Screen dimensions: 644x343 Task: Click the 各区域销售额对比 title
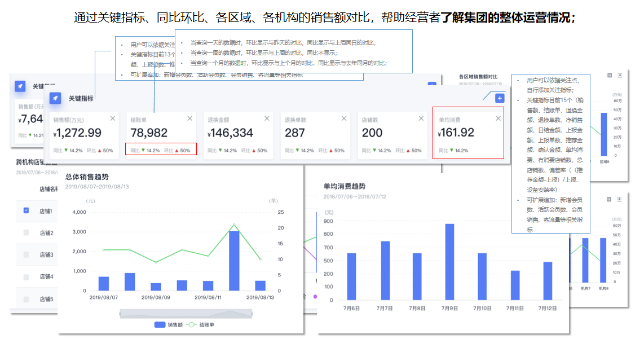click(478, 77)
